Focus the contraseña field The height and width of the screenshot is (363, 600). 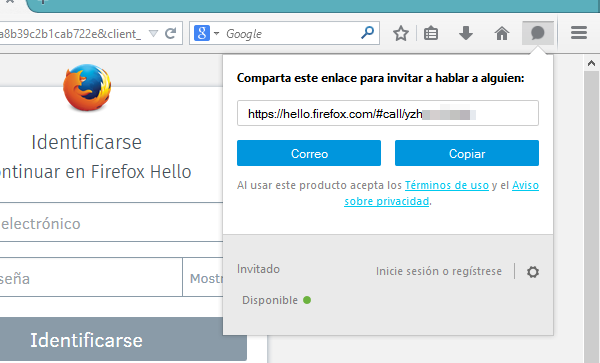pyautogui.click(x=91, y=277)
